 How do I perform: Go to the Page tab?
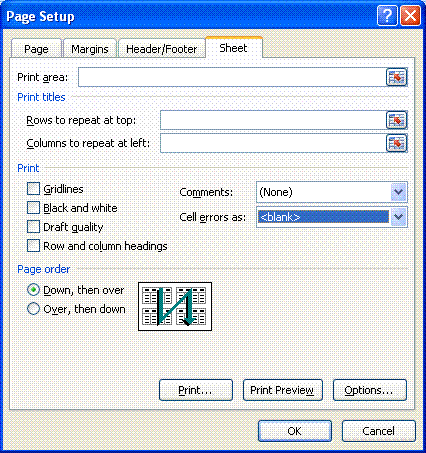point(36,49)
